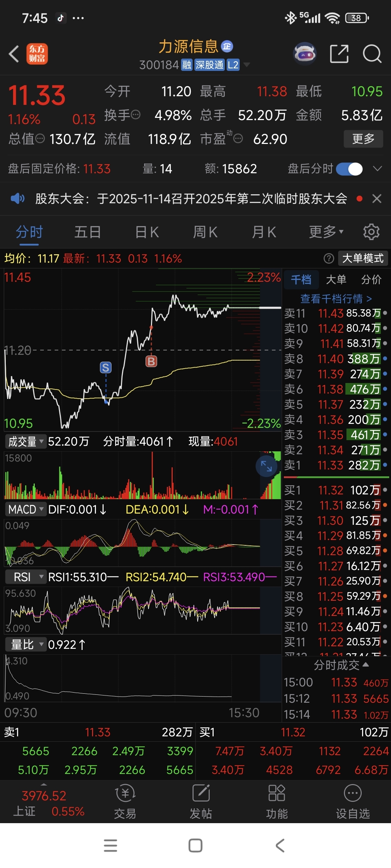Tap the 总值 info circle icon
The height and width of the screenshot is (868, 391).
pyautogui.click(x=40, y=139)
